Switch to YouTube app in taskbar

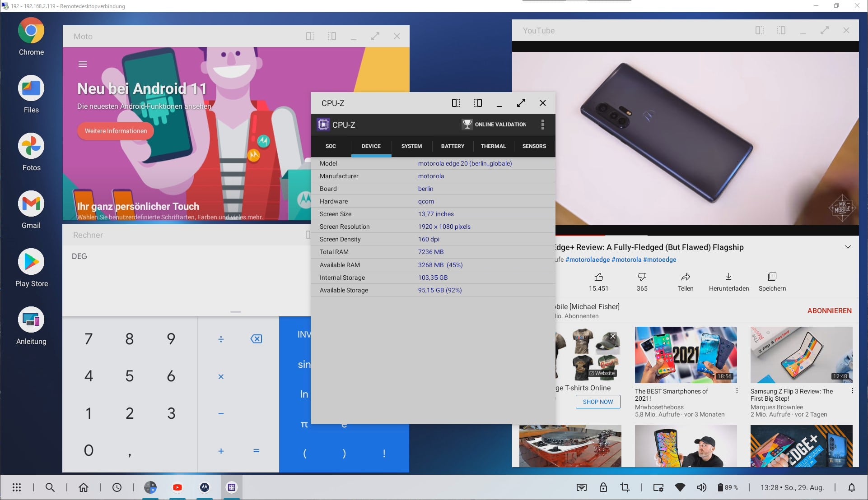[177, 487]
